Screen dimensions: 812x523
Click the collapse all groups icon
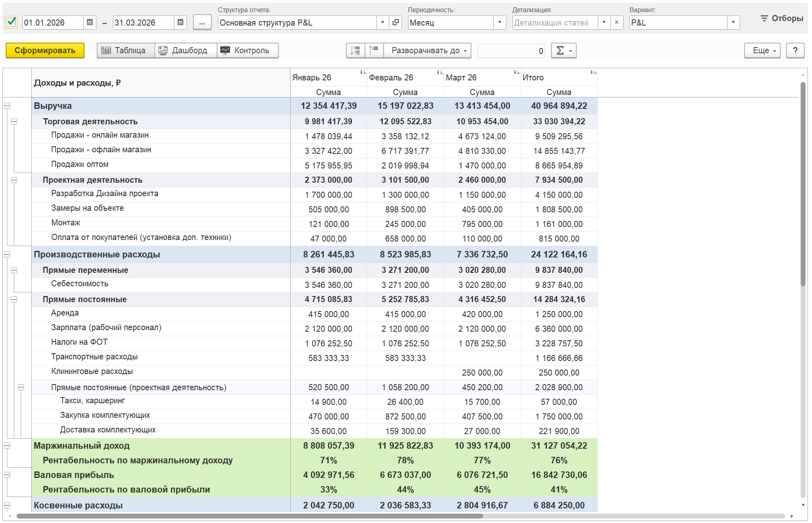pyautogui.click(x=374, y=50)
